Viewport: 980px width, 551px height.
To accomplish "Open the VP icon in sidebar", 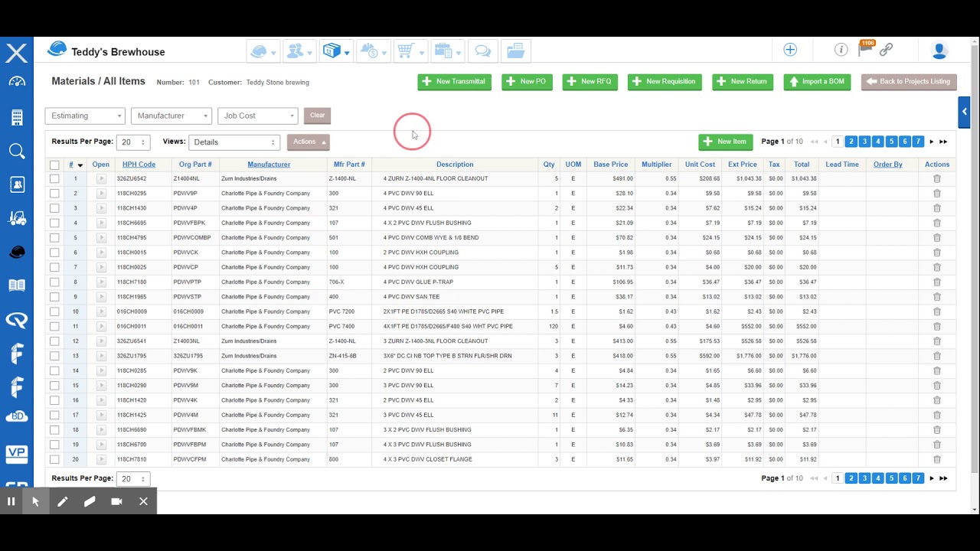I will (16, 454).
